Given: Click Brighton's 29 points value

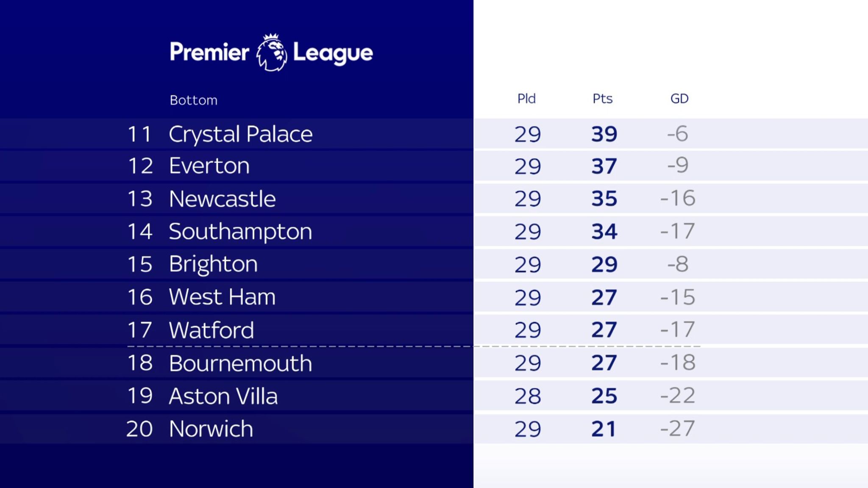Looking at the screenshot, I should (604, 265).
